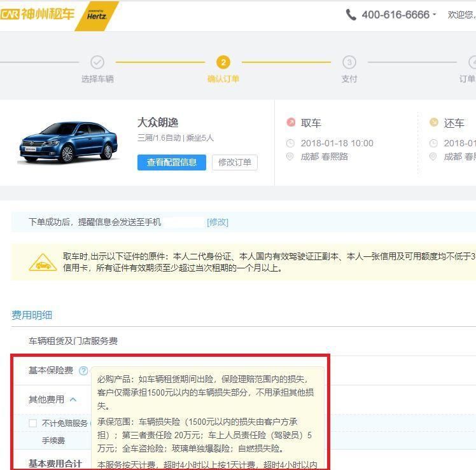Click the 选择车辆 step checkmark circle
The image size is (476, 470).
(97, 62)
